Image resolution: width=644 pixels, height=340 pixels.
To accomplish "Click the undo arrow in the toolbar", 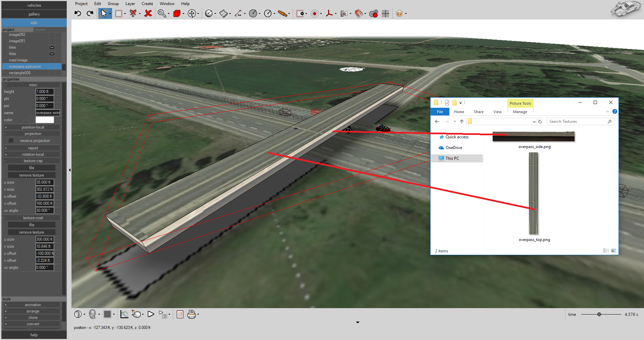I will [78, 13].
